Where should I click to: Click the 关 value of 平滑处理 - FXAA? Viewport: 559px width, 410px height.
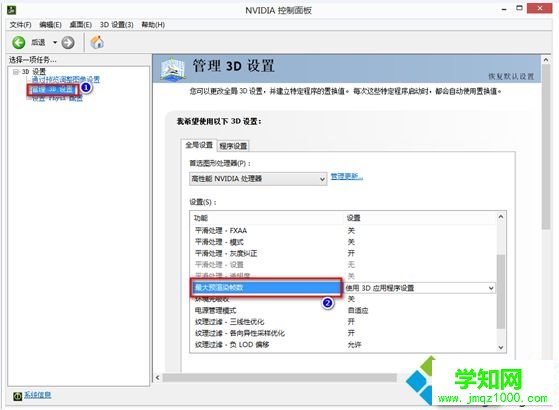[x=351, y=231]
